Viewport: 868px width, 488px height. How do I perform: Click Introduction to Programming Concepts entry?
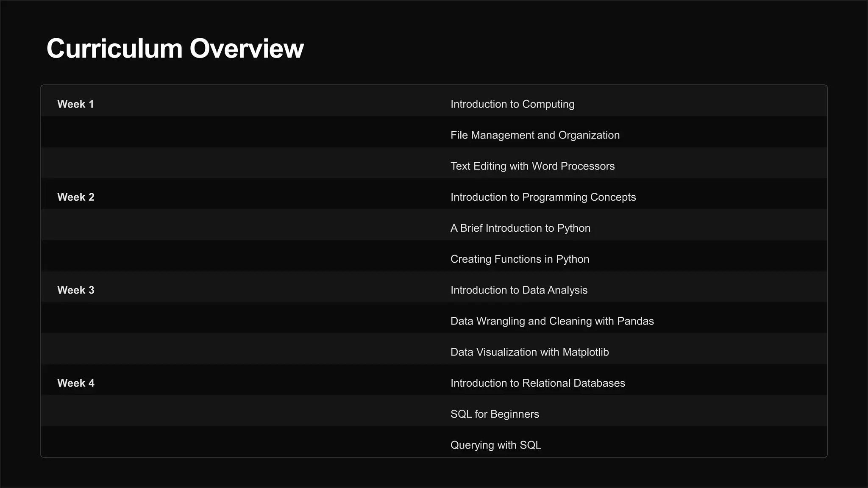[x=542, y=197]
